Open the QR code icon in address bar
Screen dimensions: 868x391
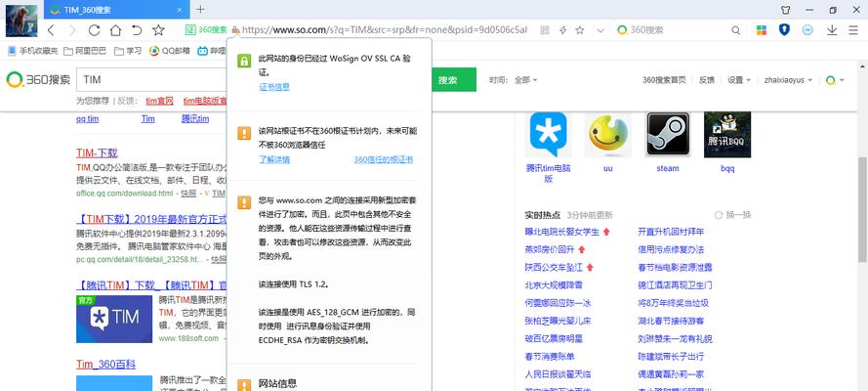point(545,30)
